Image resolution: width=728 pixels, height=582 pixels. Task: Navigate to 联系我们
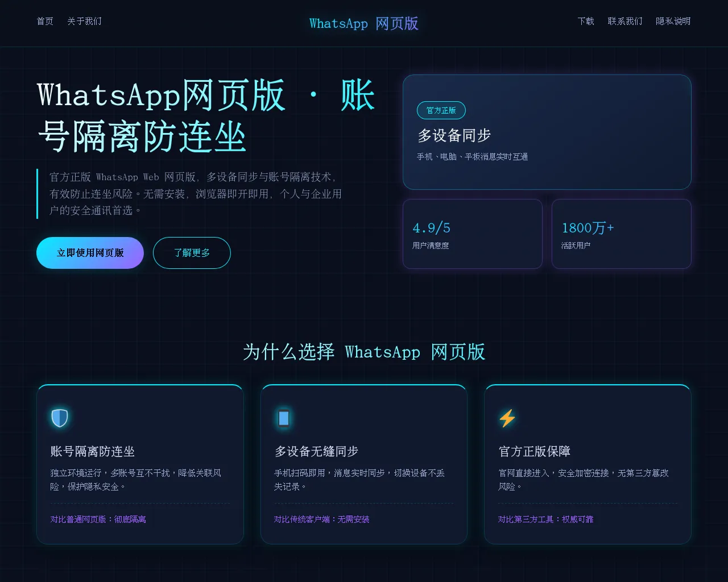pyautogui.click(x=625, y=21)
